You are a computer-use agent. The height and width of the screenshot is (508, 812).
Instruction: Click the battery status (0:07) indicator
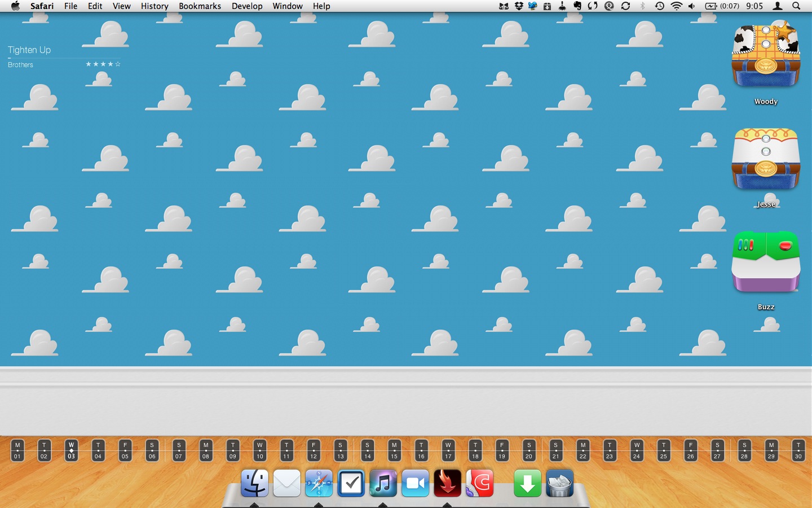tap(722, 6)
